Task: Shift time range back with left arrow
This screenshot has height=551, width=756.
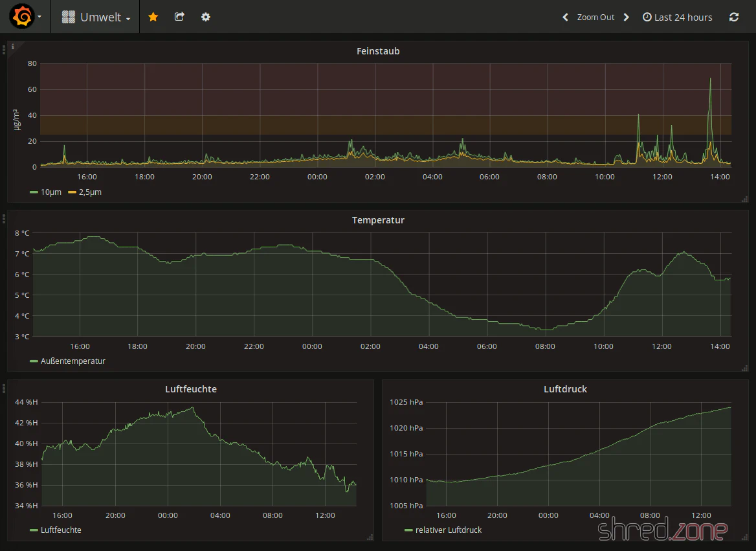Action: click(565, 17)
